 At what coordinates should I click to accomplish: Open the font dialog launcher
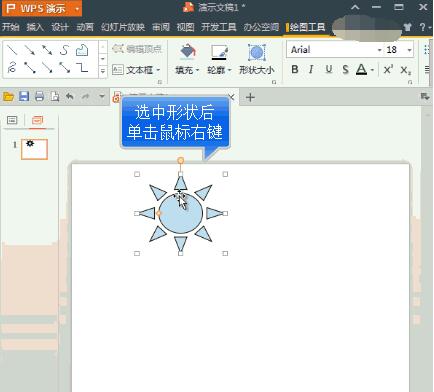tap(410, 82)
